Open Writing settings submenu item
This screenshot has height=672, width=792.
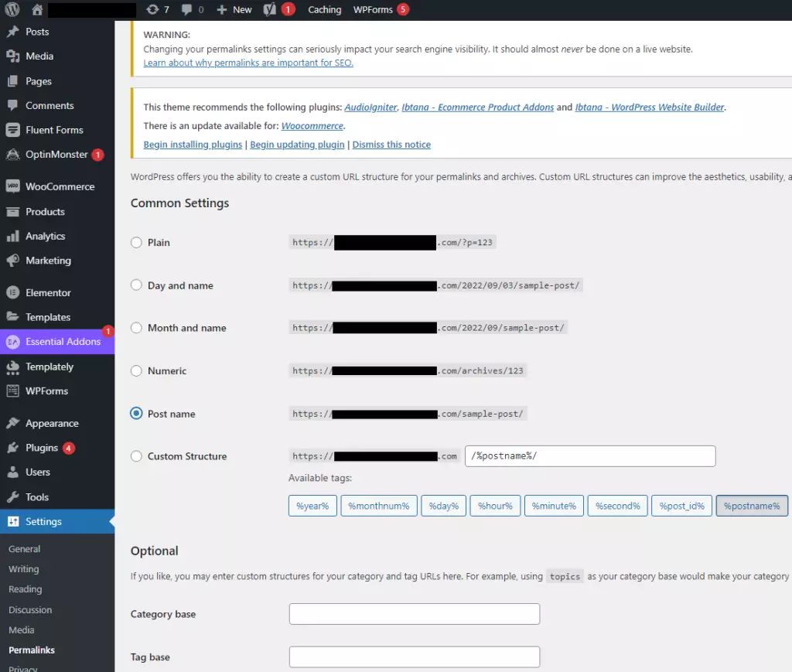24,569
